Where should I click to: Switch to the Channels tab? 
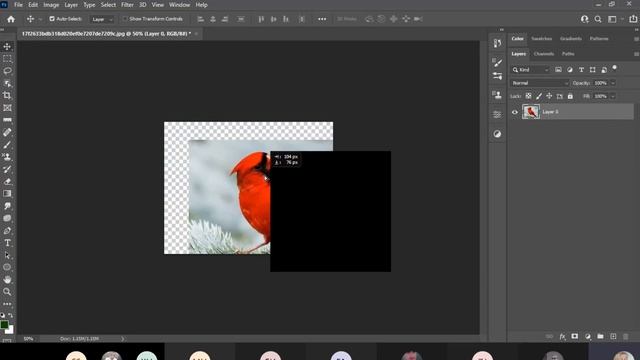point(544,54)
